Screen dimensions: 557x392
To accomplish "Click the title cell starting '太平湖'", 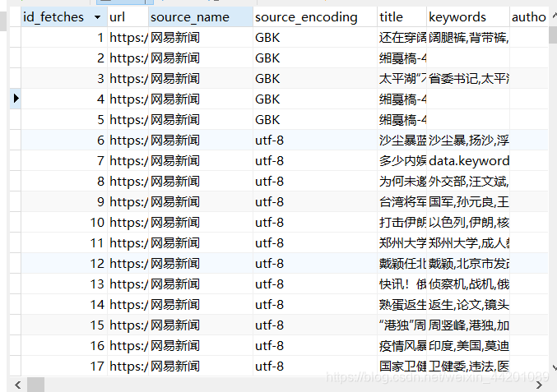I will pos(402,78).
